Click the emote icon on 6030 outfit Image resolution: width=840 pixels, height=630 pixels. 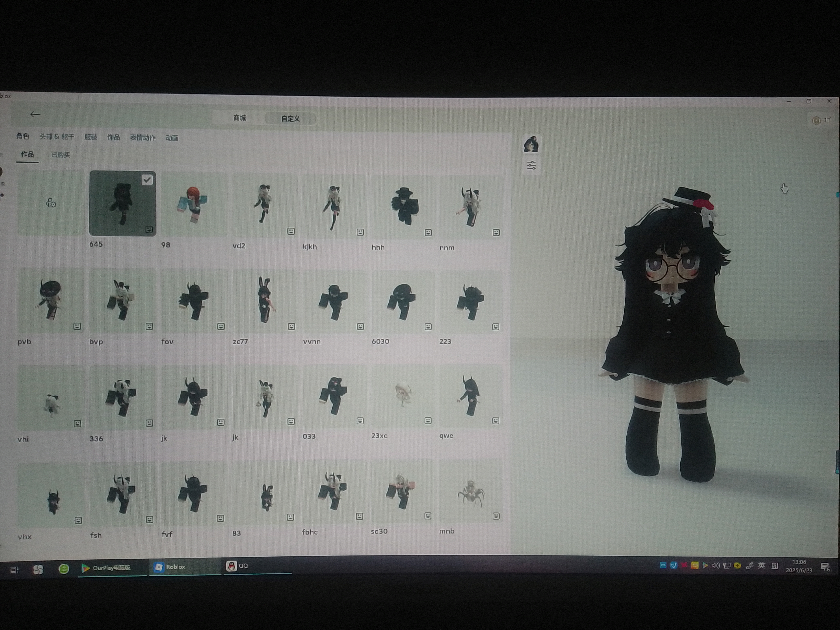pos(428,327)
